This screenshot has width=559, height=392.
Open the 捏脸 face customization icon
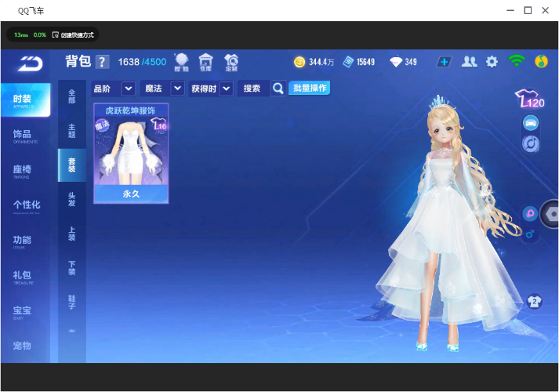click(x=181, y=63)
